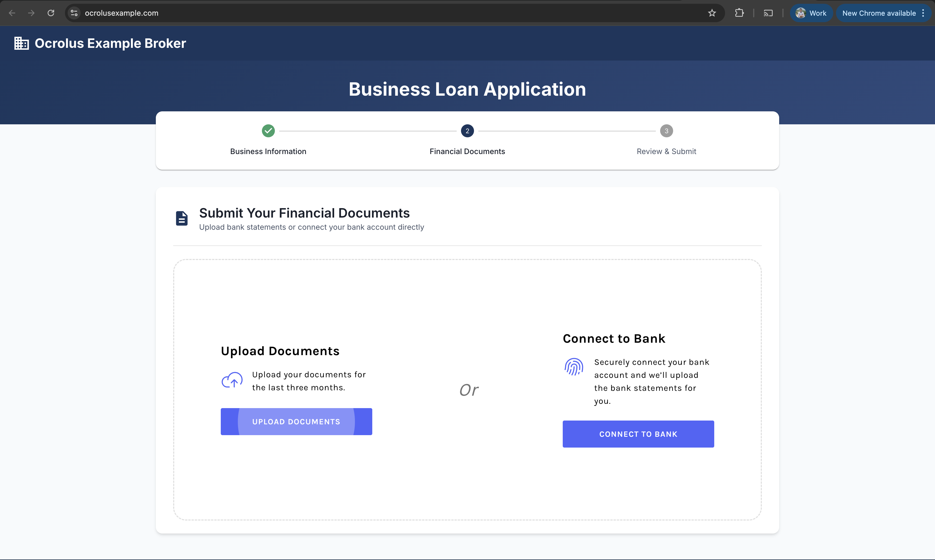
Task: Click the building icon beside Ocrolus Example Broker
Action: click(22, 44)
